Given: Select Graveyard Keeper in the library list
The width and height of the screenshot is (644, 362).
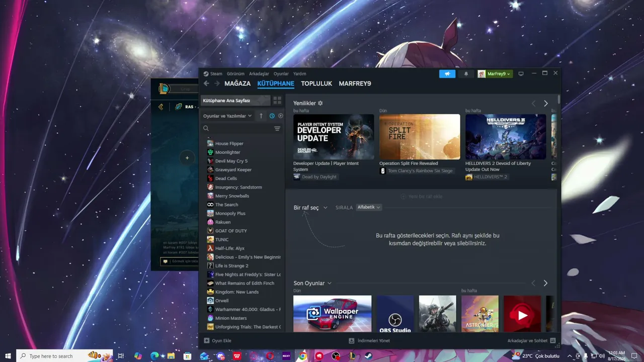Looking at the screenshot, I should pos(243,170).
